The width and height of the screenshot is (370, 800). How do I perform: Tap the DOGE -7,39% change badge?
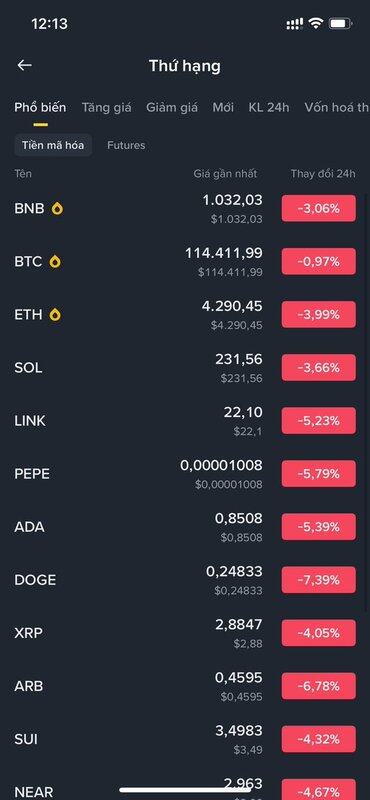[319, 580]
